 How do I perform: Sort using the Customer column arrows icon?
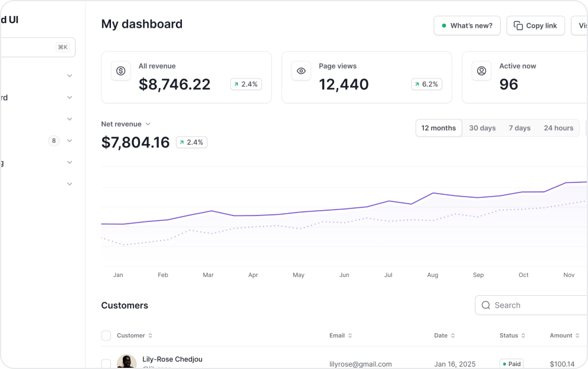[151, 335]
